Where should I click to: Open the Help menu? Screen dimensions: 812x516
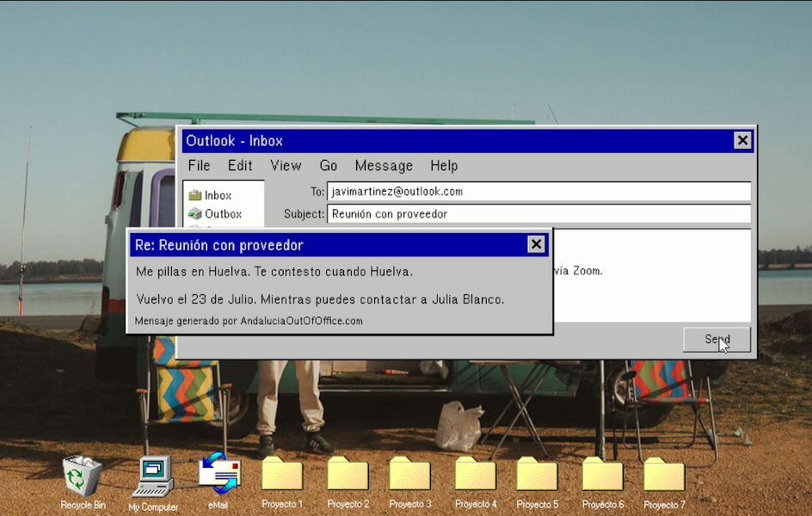pyautogui.click(x=444, y=166)
